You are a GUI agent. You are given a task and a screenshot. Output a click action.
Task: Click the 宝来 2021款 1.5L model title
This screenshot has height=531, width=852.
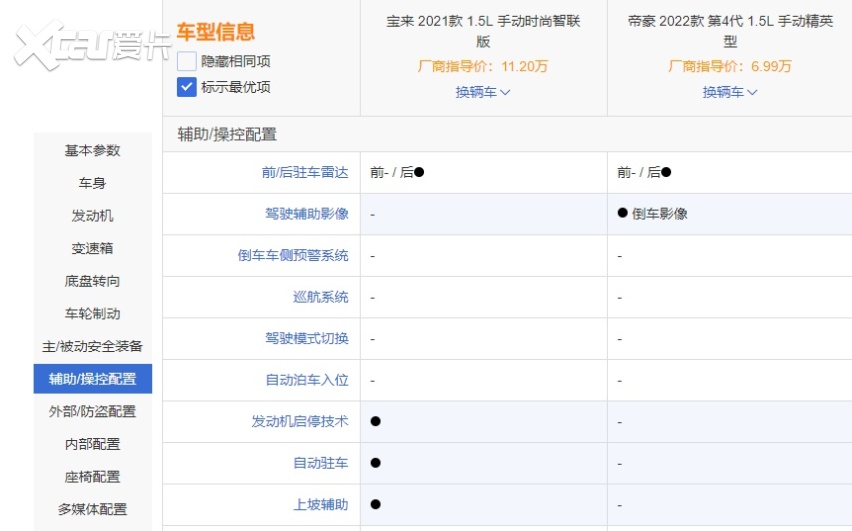click(483, 31)
